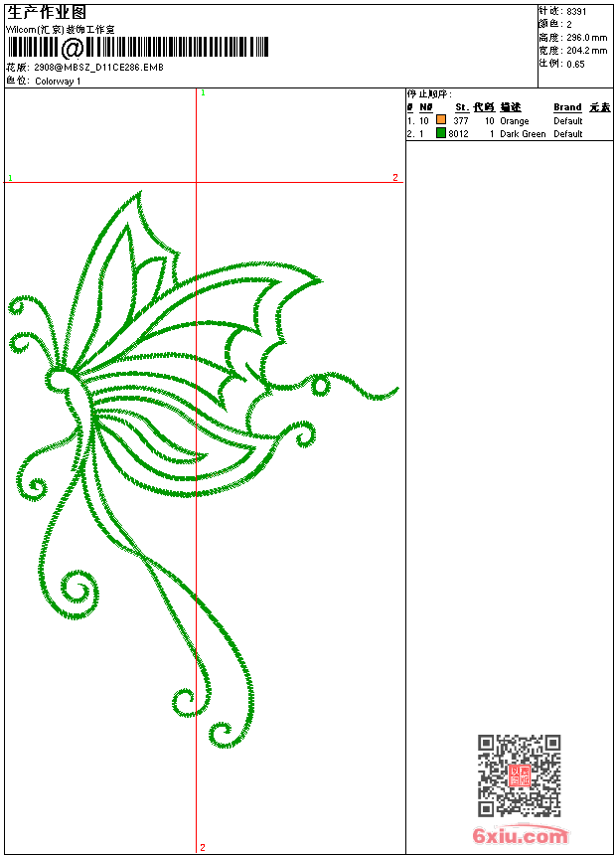The height and width of the screenshot is (855, 616).
Task: Click the QR code at bottom right
Action: point(520,775)
